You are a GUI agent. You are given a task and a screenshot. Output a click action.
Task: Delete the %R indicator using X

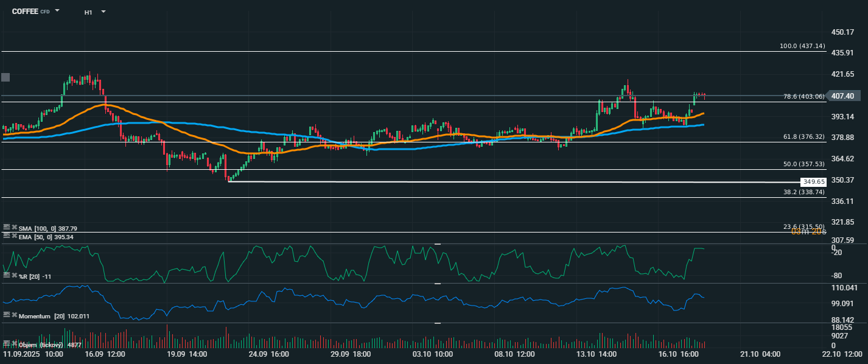coord(14,276)
